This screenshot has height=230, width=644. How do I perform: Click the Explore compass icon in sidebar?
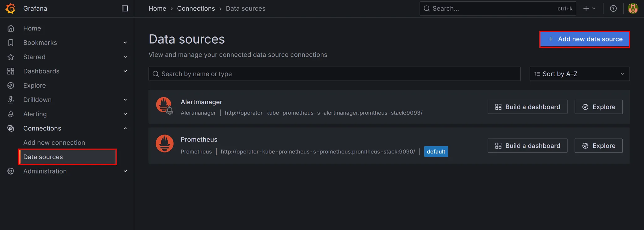pos(11,85)
